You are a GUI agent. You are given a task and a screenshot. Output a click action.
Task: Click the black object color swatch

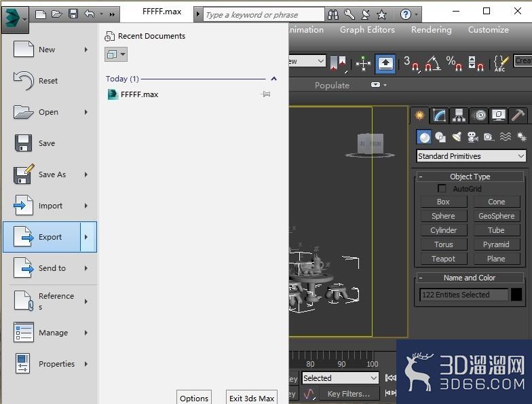click(x=516, y=295)
